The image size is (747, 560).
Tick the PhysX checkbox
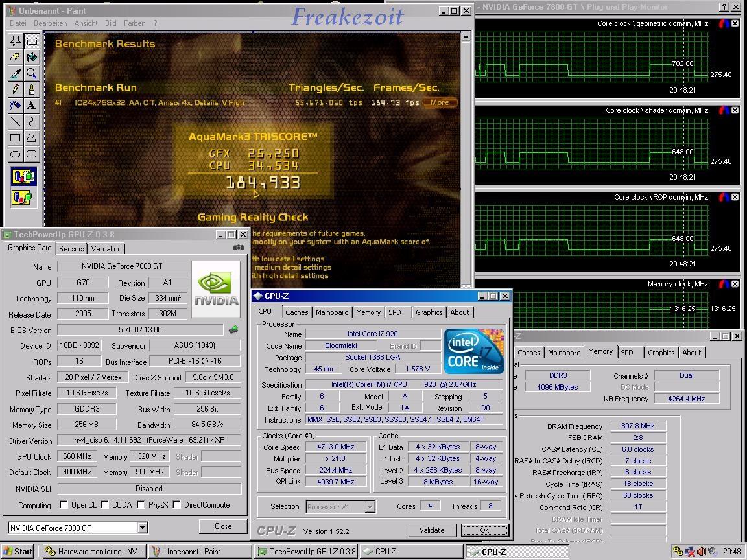141,505
